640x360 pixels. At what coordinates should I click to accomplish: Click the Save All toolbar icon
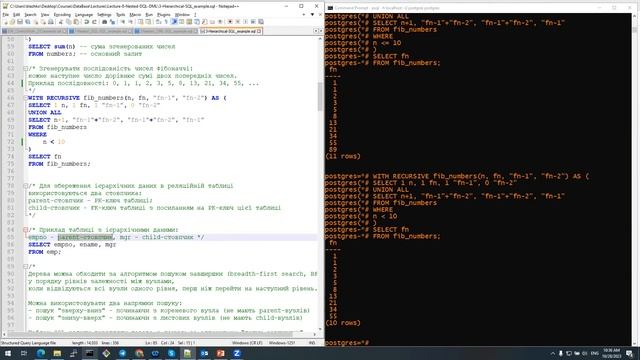click(27, 22)
